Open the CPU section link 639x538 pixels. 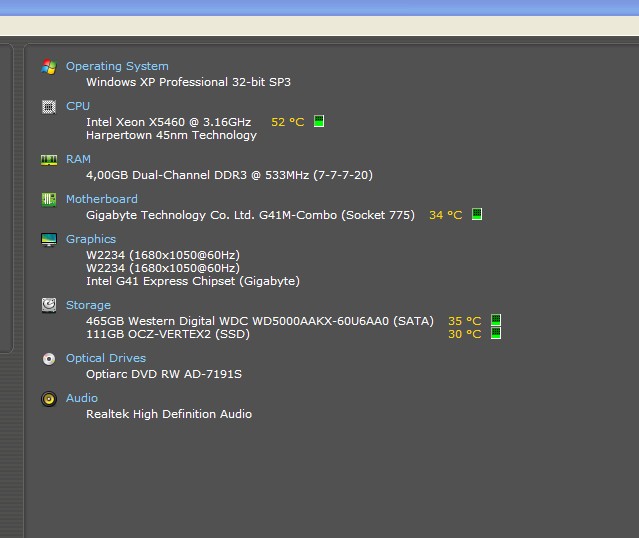click(x=78, y=106)
